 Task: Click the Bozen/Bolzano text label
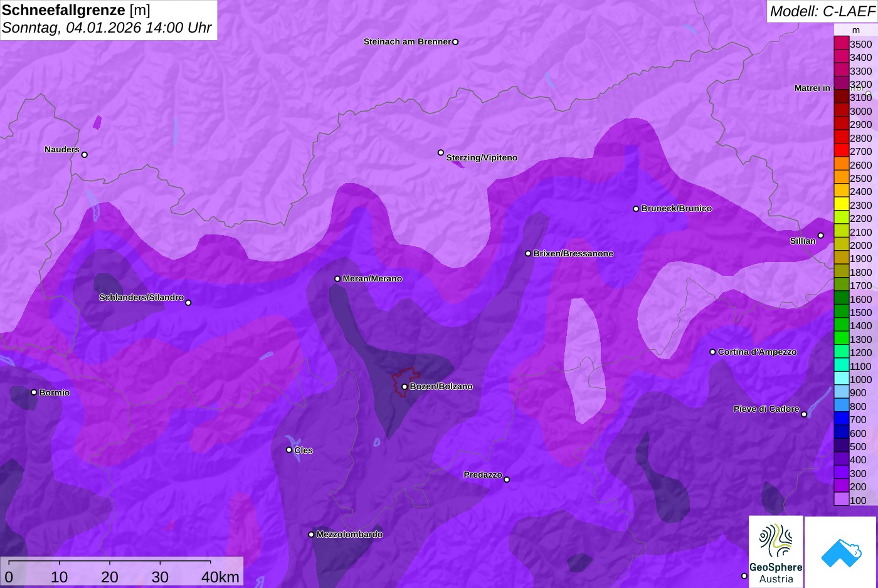[x=442, y=387]
